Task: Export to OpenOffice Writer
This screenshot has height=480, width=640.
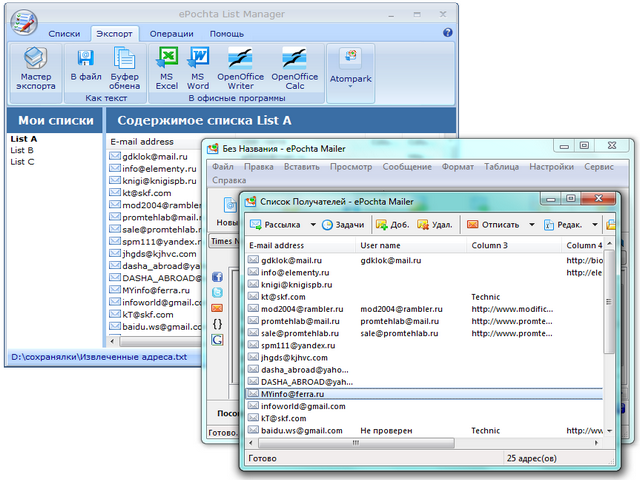Action: click(240, 69)
